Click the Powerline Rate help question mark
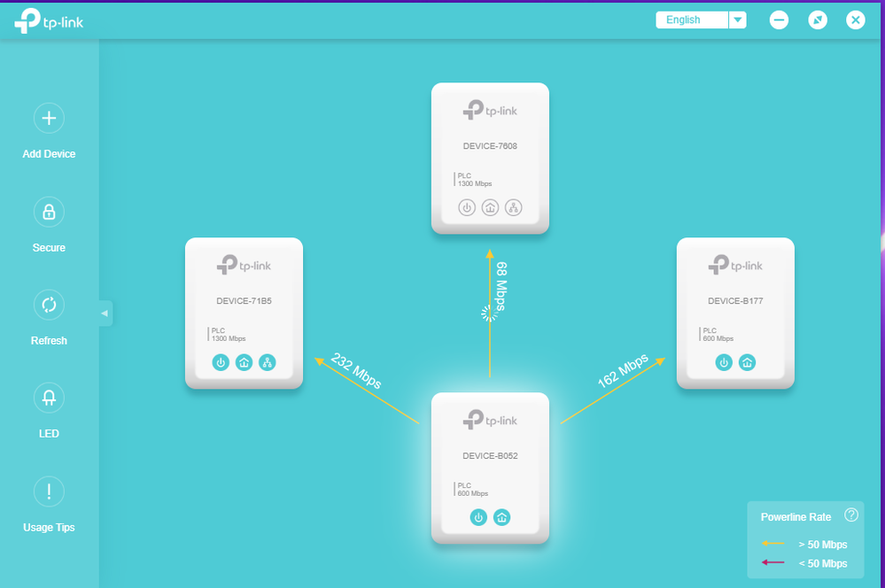Screen dimensions: 885x588 point(851,515)
